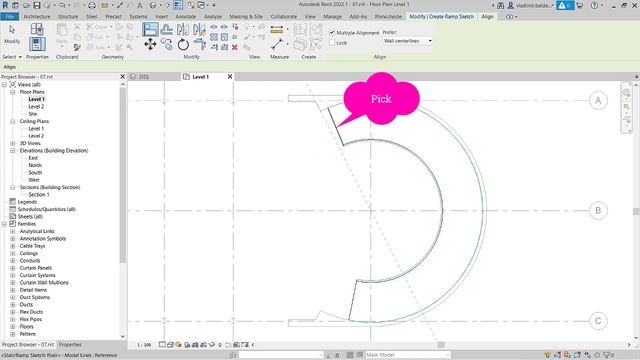Open the Main Model design options dropdown
Viewport: 640px width, 360px height.
point(407,355)
